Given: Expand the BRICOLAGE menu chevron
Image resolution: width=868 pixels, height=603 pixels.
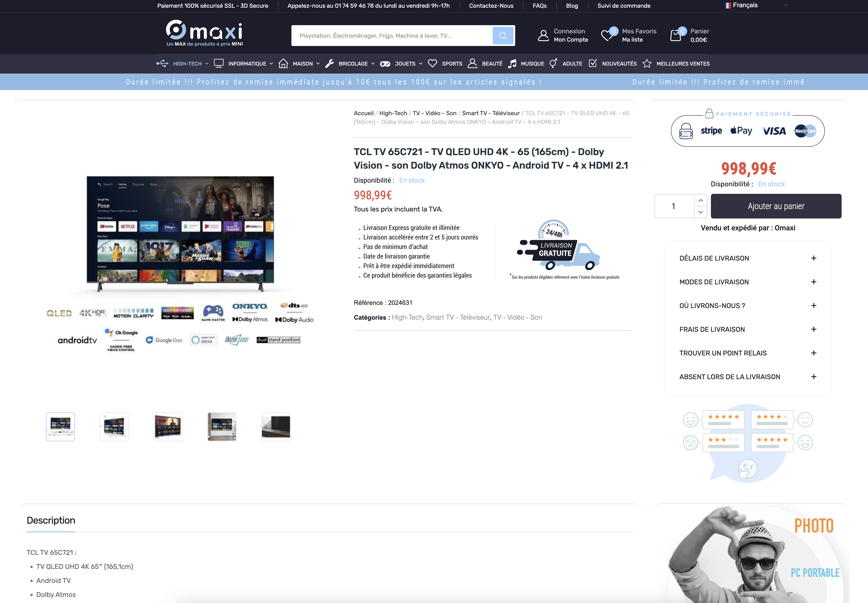Looking at the screenshot, I should click(x=373, y=64).
